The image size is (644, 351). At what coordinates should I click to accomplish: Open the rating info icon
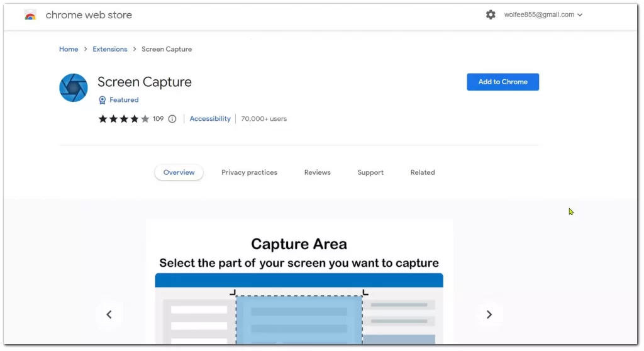172,119
